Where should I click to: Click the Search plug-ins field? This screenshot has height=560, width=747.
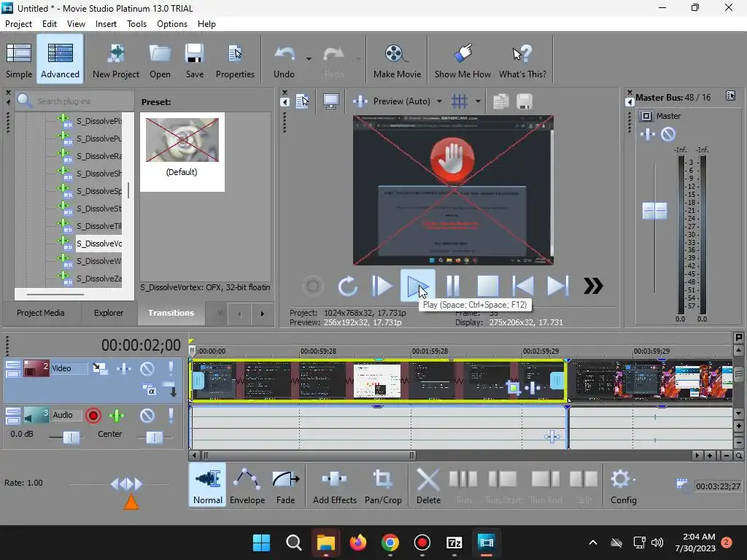coord(75,101)
